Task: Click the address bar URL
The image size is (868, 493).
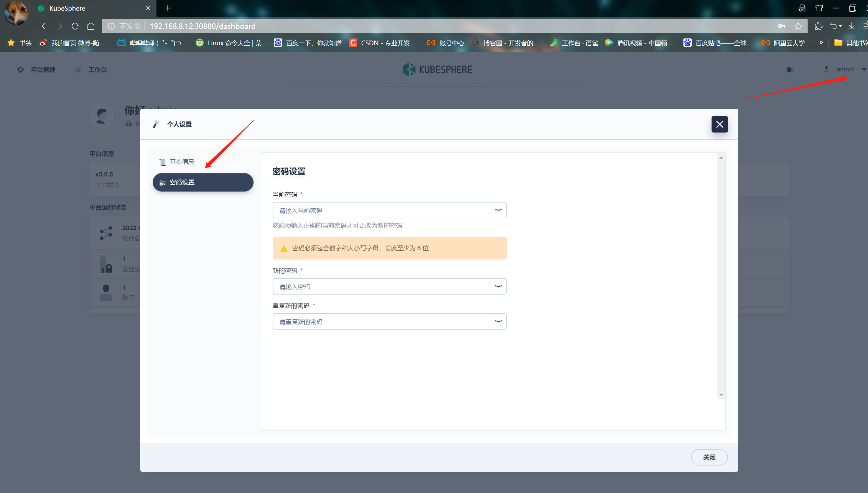Action: pos(202,26)
